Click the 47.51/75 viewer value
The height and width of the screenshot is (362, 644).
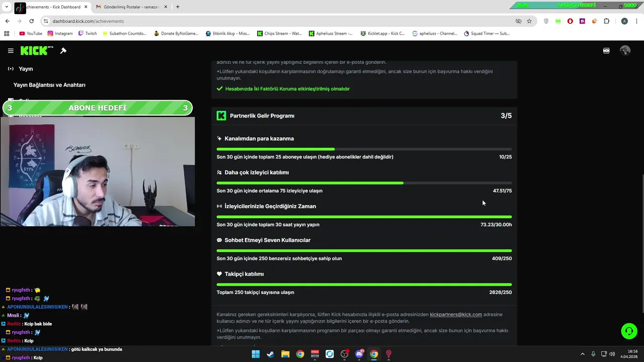[502, 191]
